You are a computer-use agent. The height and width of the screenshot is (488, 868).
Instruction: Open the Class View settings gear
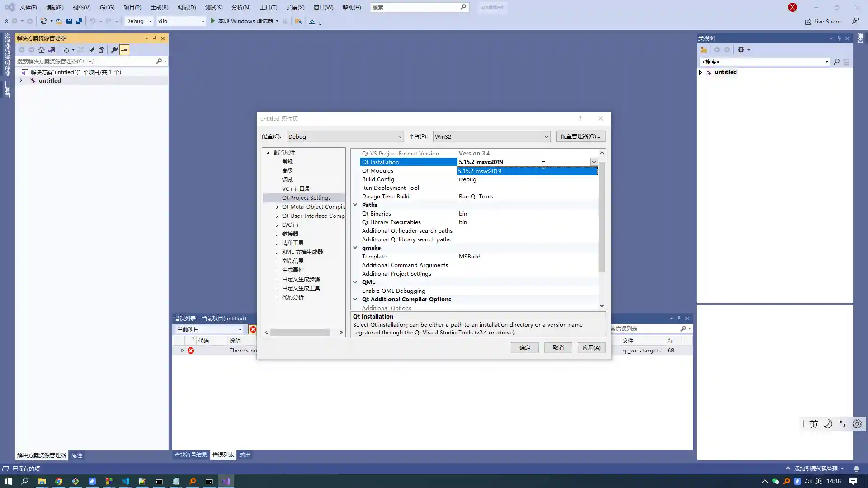click(x=741, y=50)
